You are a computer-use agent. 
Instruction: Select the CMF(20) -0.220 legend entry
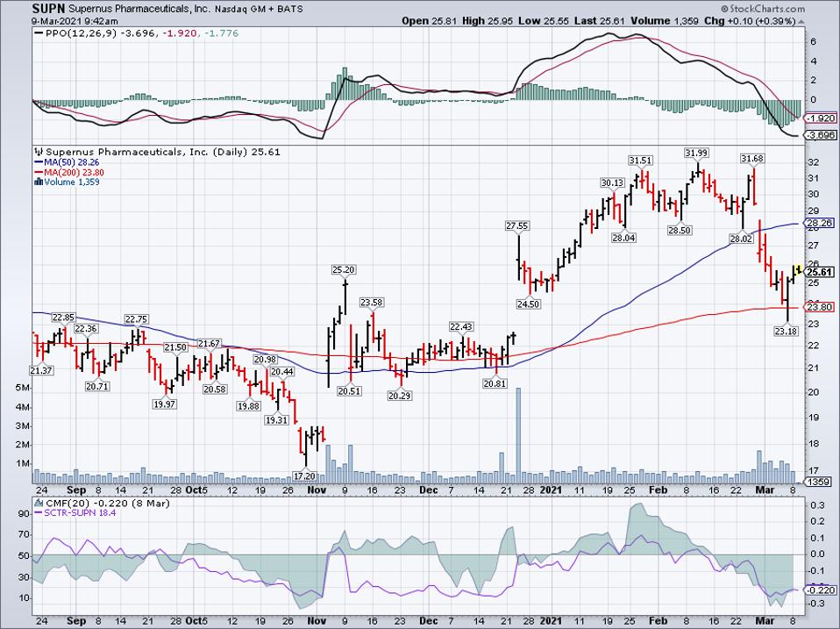(x=107, y=503)
